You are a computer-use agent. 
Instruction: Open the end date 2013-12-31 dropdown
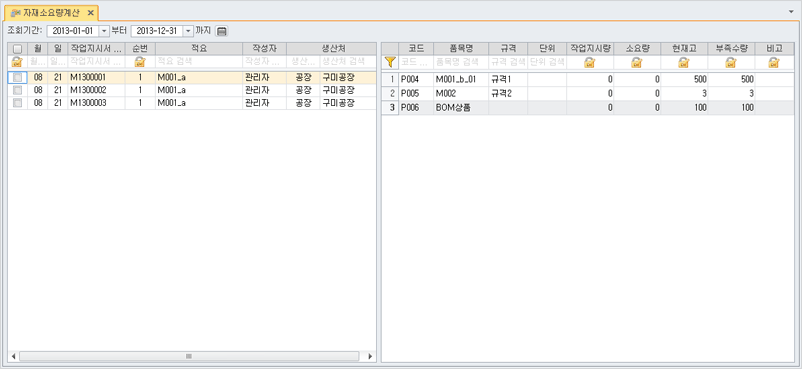pyautogui.click(x=189, y=31)
